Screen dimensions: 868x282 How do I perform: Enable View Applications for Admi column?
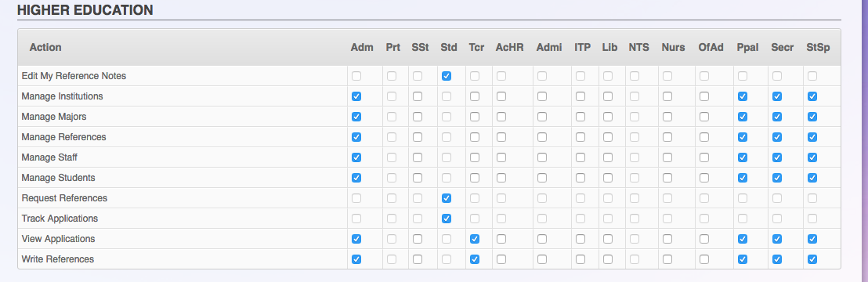pos(542,239)
